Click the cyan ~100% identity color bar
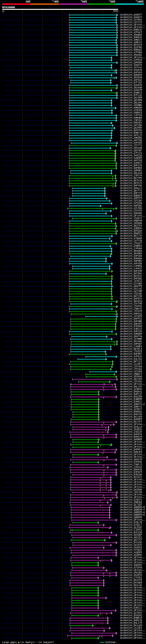The height and width of the screenshot is (644, 146). tap(130, 4)
